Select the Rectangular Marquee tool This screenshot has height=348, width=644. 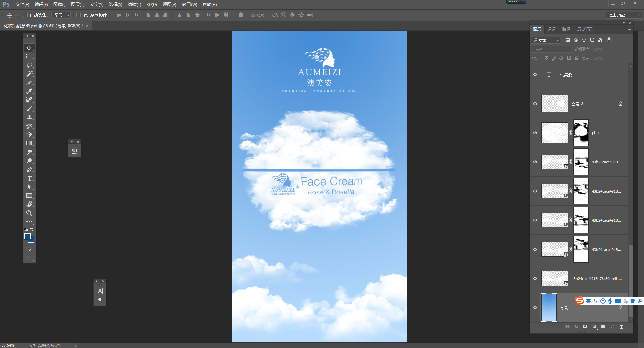tap(29, 56)
